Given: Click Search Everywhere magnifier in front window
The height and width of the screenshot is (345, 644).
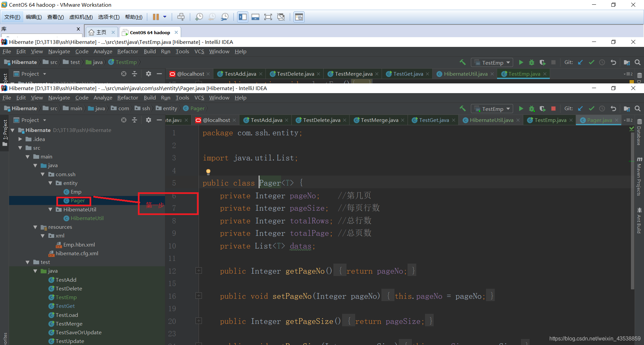Looking at the screenshot, I should coord(638,109).
